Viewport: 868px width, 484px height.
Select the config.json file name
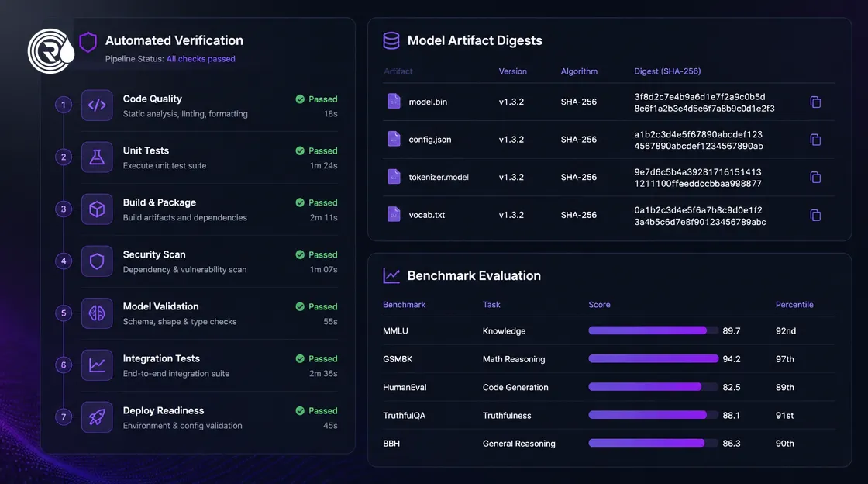click(x=430, y=140)
